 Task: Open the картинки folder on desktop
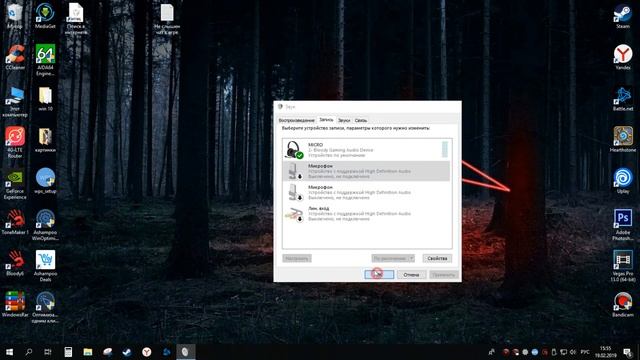coord(45,140)
